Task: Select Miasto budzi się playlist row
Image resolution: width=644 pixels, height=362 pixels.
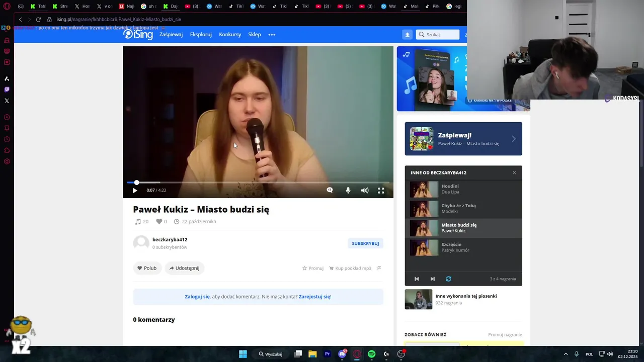Action: (x=463, y=228)
